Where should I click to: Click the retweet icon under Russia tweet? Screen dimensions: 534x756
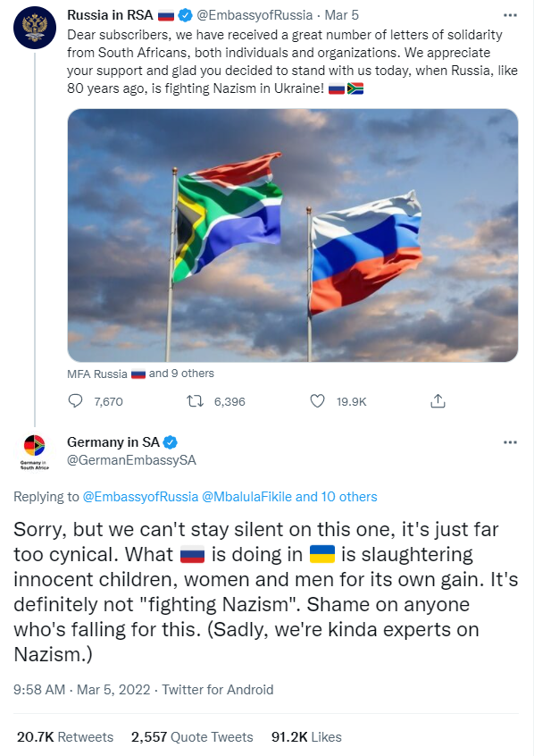196,400
